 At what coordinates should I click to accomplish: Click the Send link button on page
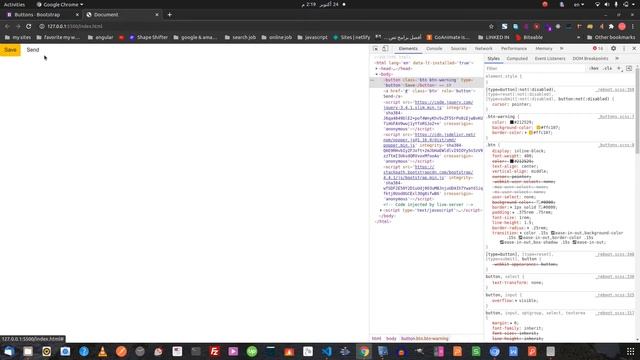33,50
